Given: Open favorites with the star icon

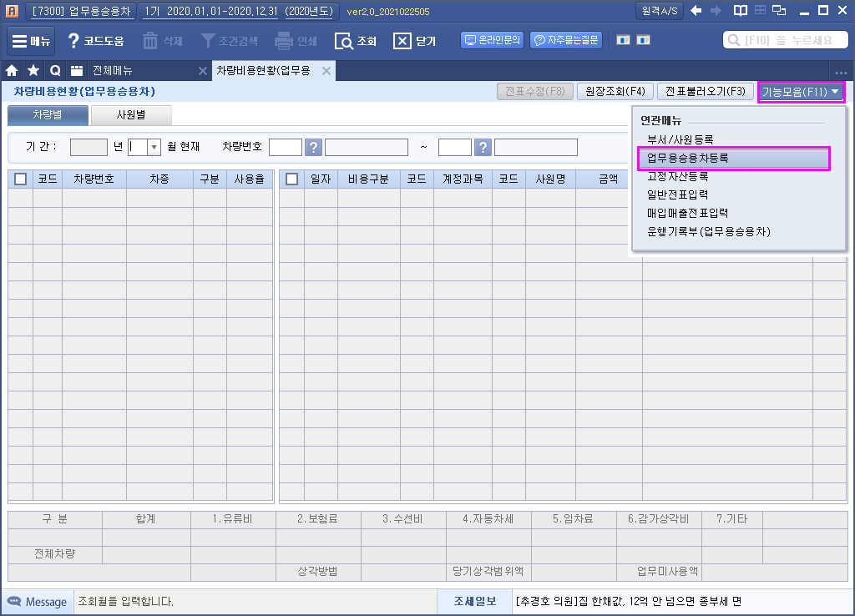Looking at the screenshot, I should (33, 71).
